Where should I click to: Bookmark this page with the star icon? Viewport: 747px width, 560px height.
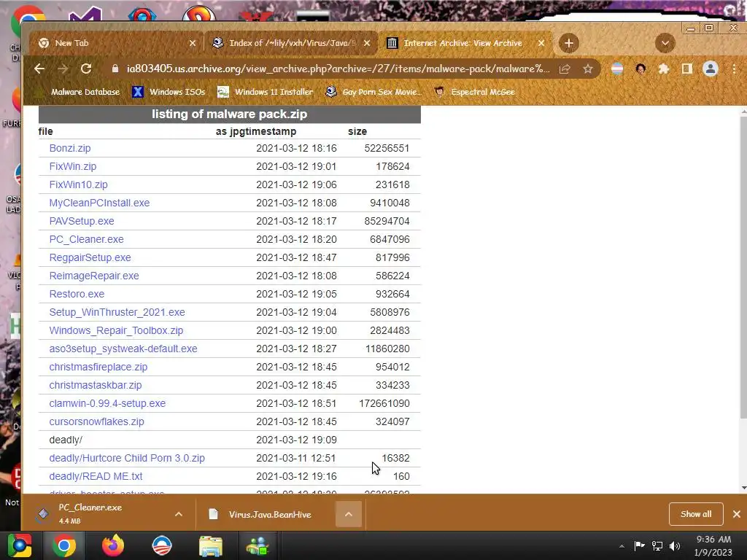click(x=588, y=69)
